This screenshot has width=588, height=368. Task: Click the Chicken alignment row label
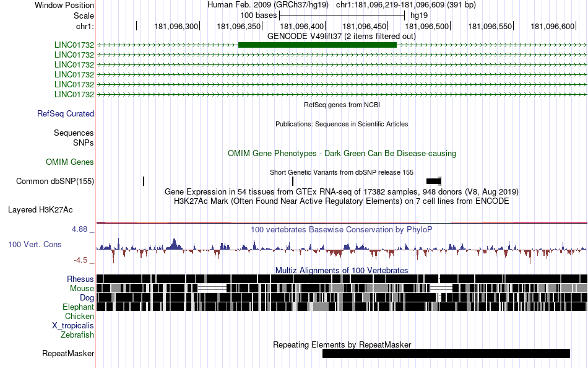click(x=79, y=317)
